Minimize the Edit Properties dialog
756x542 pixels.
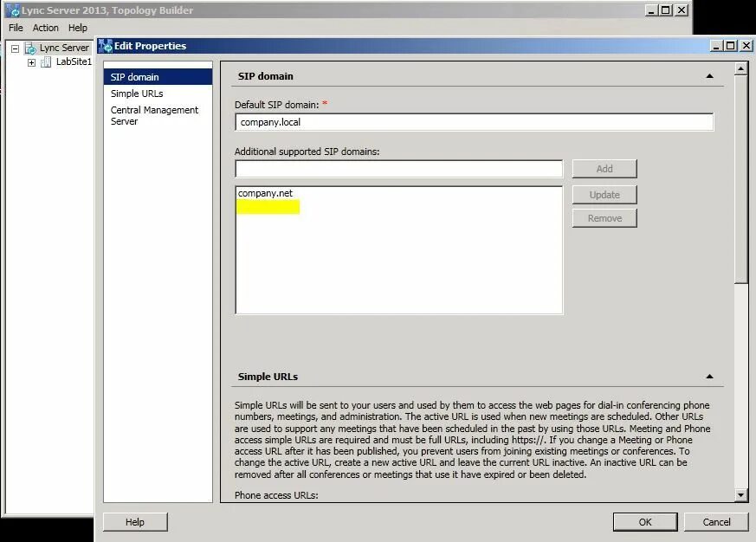point(716,46)
